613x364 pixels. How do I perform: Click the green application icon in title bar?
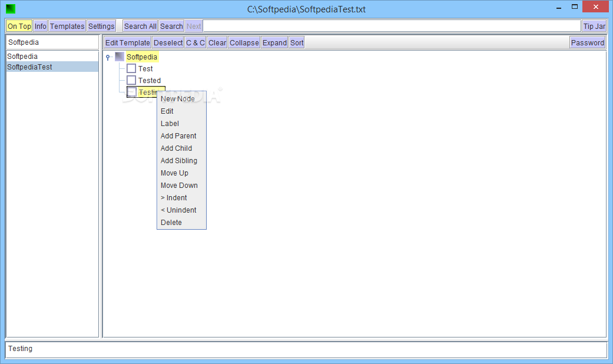(x=11, y=9)
